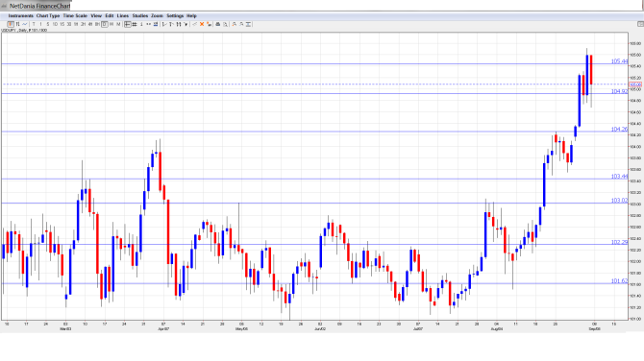Image resolution: width=644 pixels, height=361 pixels.
Task: Open the Chart Type menu
Action: (x=48, y=15)
